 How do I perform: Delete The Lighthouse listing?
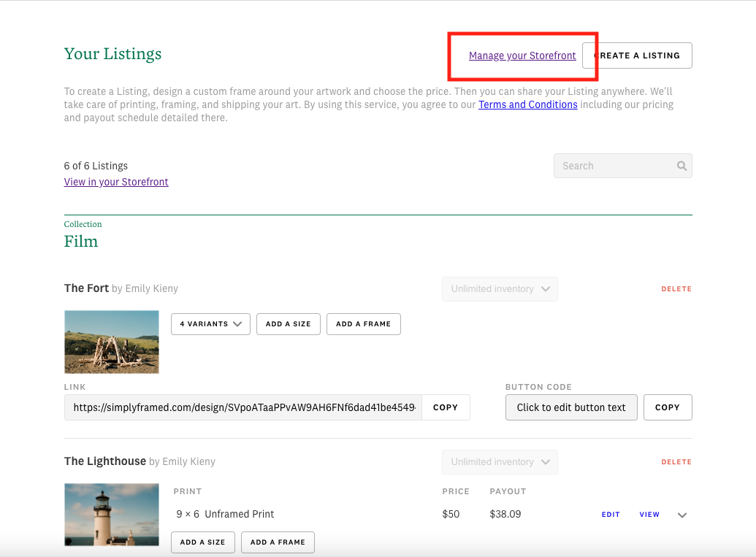[x=676, y=462]
